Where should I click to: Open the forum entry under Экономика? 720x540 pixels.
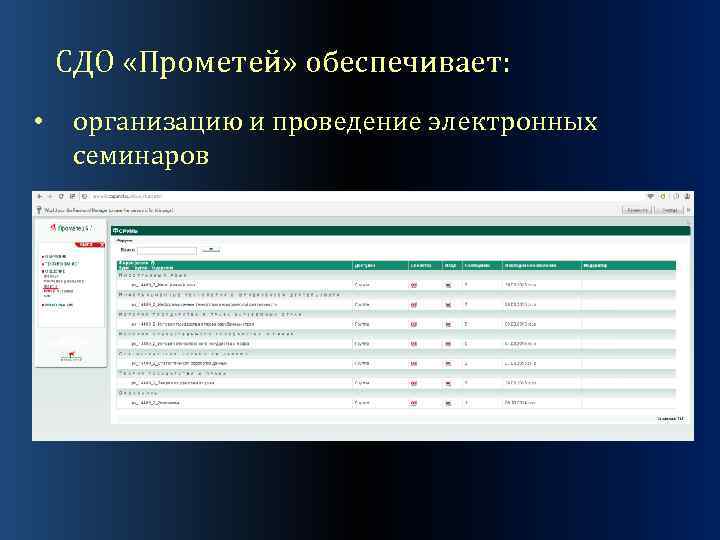(155, 403)
